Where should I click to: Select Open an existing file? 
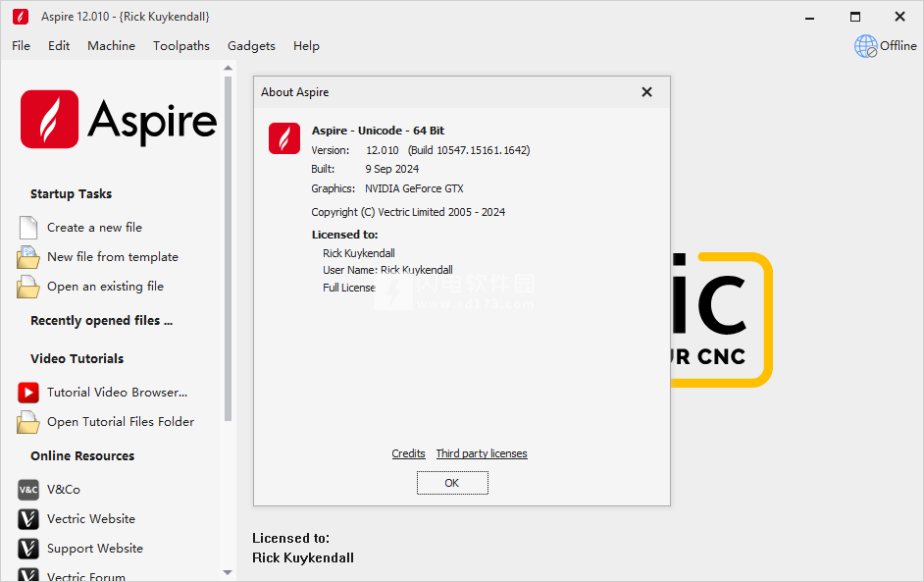106,287
